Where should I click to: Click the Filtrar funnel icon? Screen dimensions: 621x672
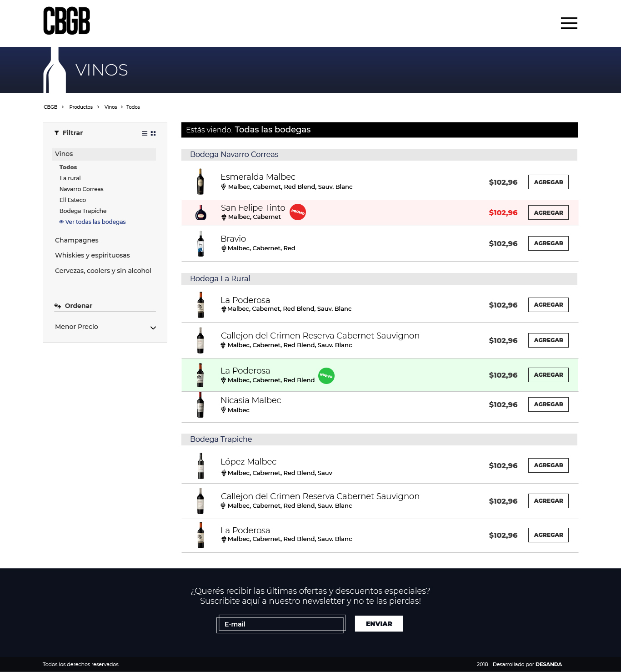pyautogui.click(x=57, y=133)
